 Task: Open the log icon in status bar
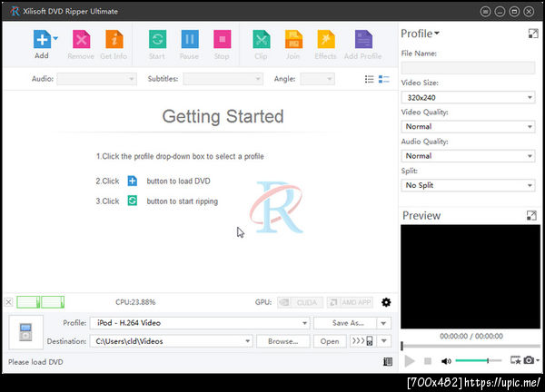pos(388,362)
